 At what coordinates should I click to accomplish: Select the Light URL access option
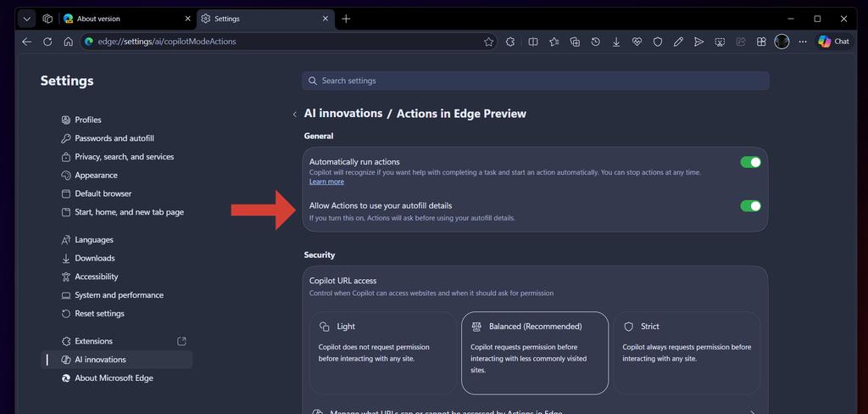coord(383,353)
